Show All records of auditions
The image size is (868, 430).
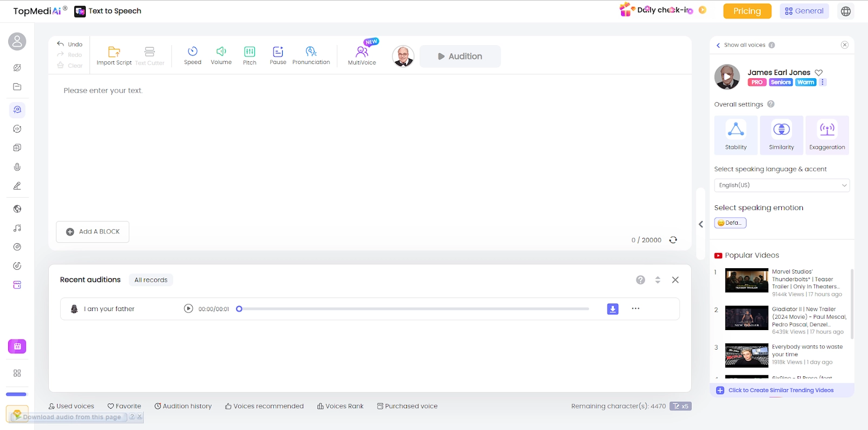[151, 280]
